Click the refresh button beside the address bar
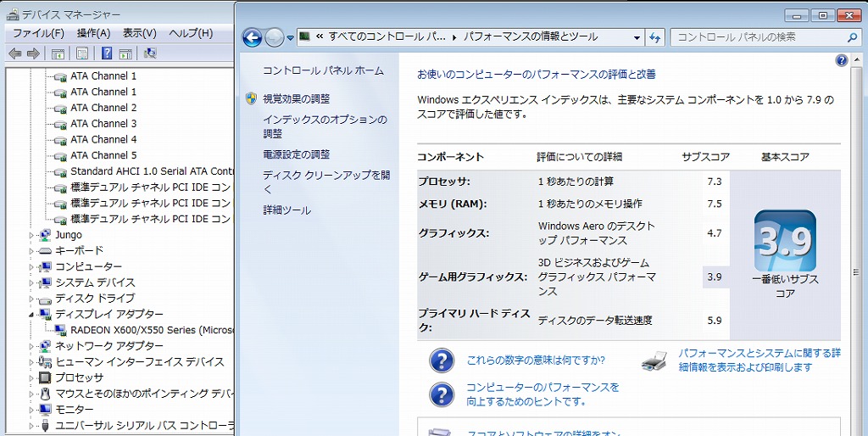Screen dimensions: 868x436 pos(655,37)
